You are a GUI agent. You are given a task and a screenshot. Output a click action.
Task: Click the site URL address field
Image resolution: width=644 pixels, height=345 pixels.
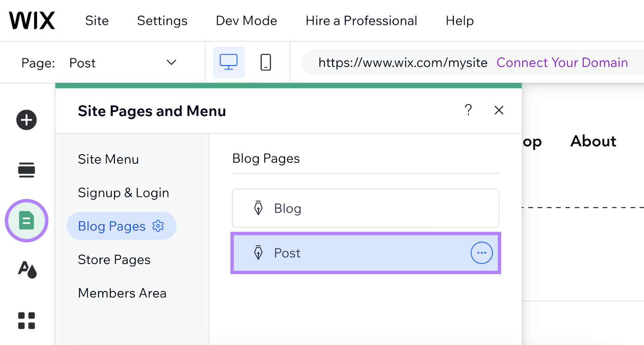click(x=402, y=62)
